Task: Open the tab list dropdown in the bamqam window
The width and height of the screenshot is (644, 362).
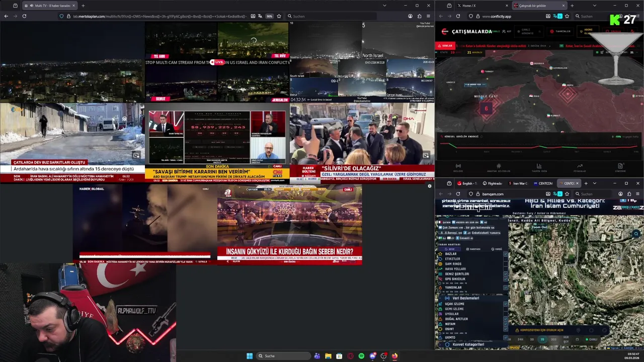Action: [594, 184]
